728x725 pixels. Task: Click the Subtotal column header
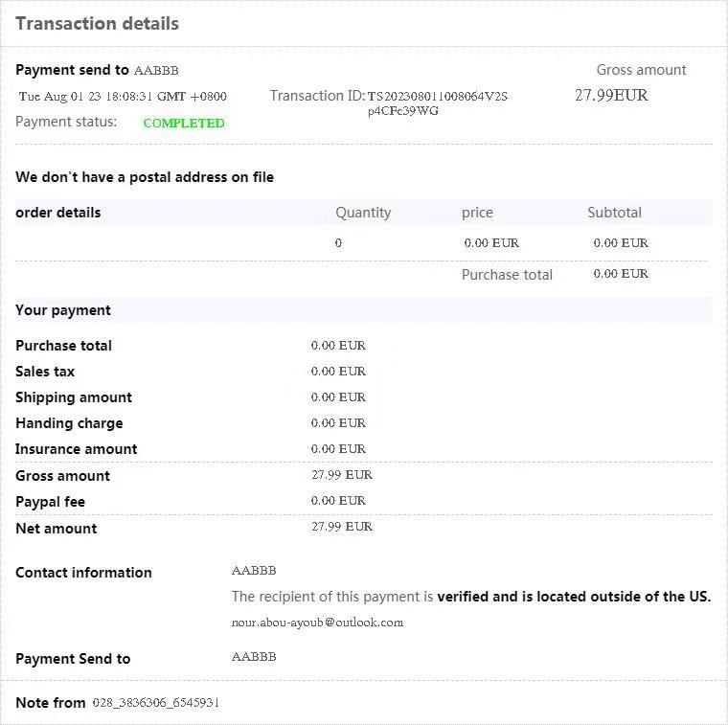(x=614, y=213)
